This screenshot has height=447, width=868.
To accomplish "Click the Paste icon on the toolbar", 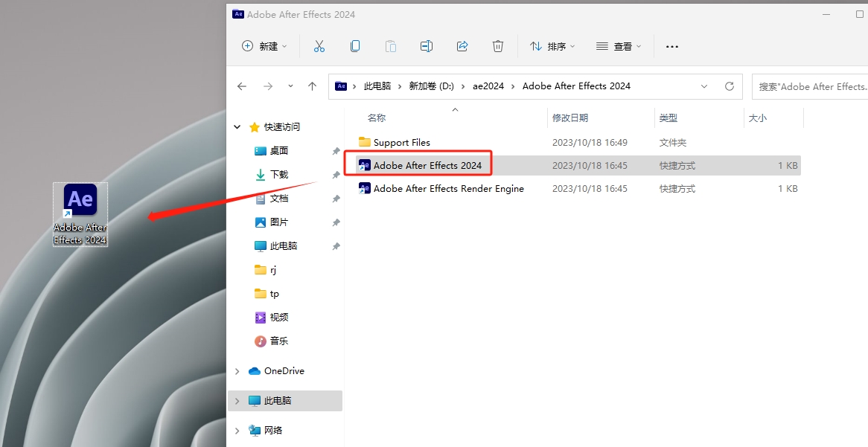I will click(x=391, y=46).
